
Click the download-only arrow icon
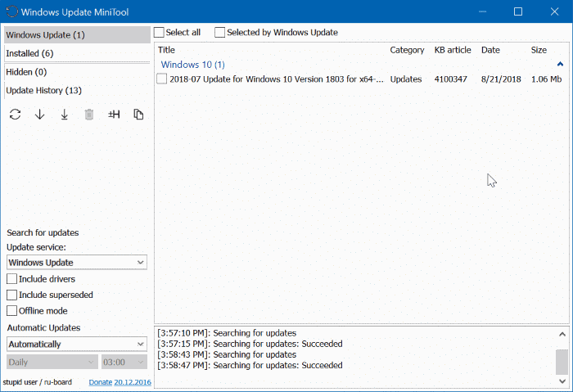click(39, 115)
